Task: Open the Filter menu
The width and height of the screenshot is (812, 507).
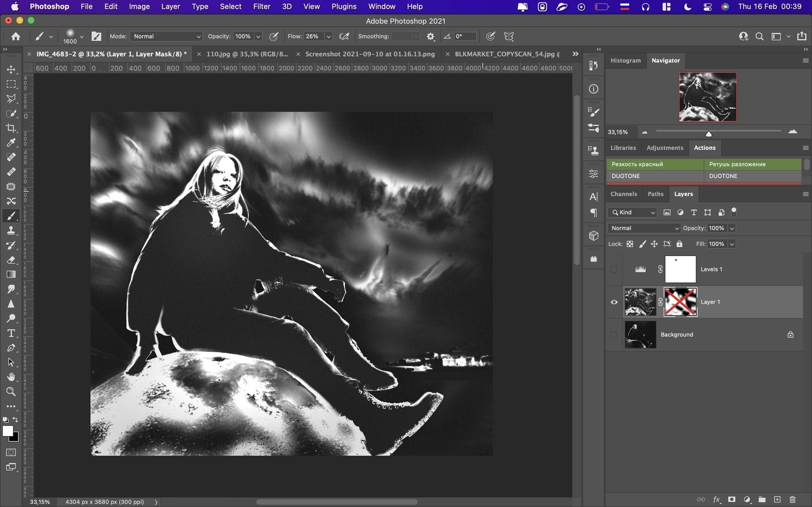Action: (x=261, y=6)
